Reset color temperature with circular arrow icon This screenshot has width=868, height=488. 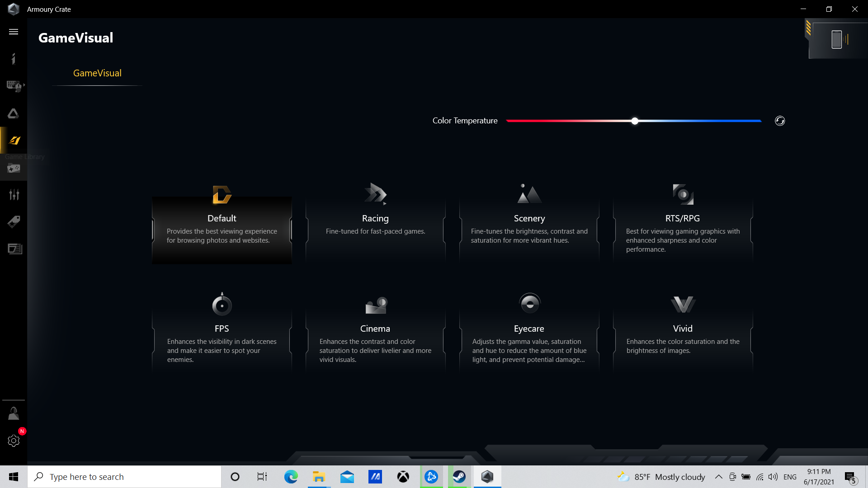780,121
